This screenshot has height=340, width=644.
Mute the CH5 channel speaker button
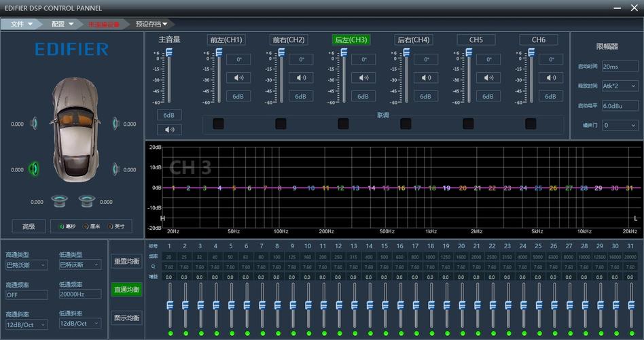[488, 78]
